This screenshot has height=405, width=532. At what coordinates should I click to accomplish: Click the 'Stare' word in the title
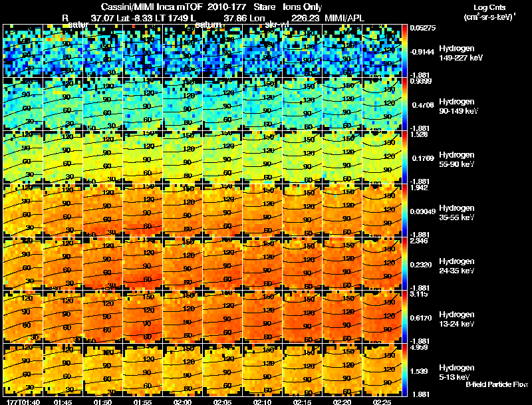pos(264,7)
